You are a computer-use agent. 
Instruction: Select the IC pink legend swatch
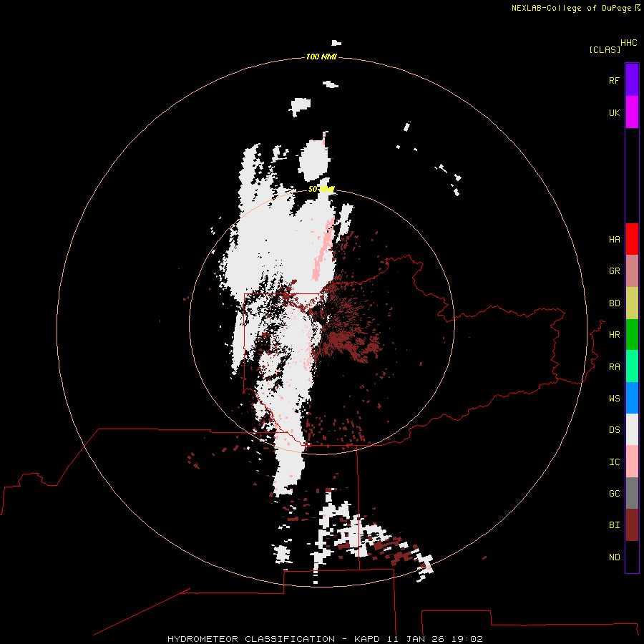pyautogui.click(x=632, y=462)
